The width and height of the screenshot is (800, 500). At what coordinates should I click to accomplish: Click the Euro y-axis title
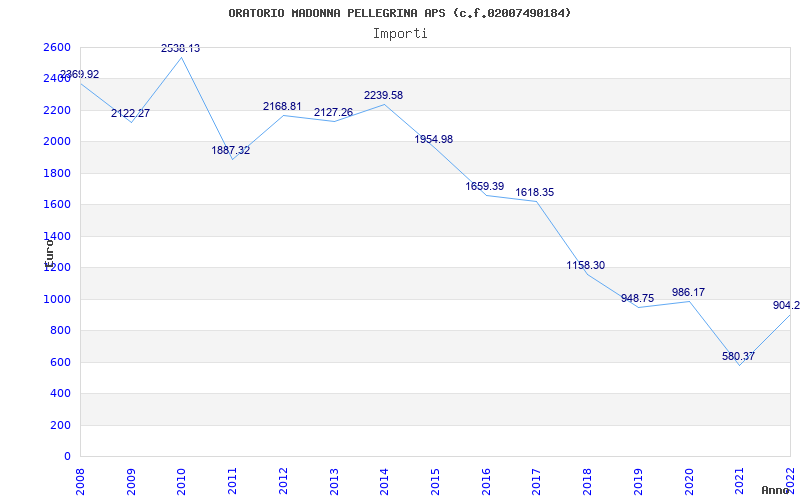pos(49,253)
